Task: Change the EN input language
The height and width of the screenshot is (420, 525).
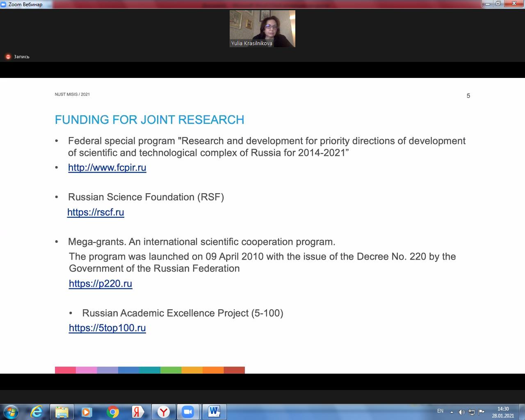Action: click(x=440, y=411)
